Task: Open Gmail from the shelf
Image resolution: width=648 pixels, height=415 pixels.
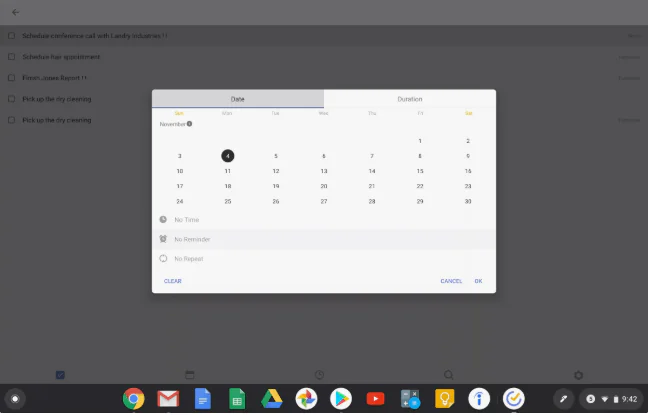Action: (168, 399)
